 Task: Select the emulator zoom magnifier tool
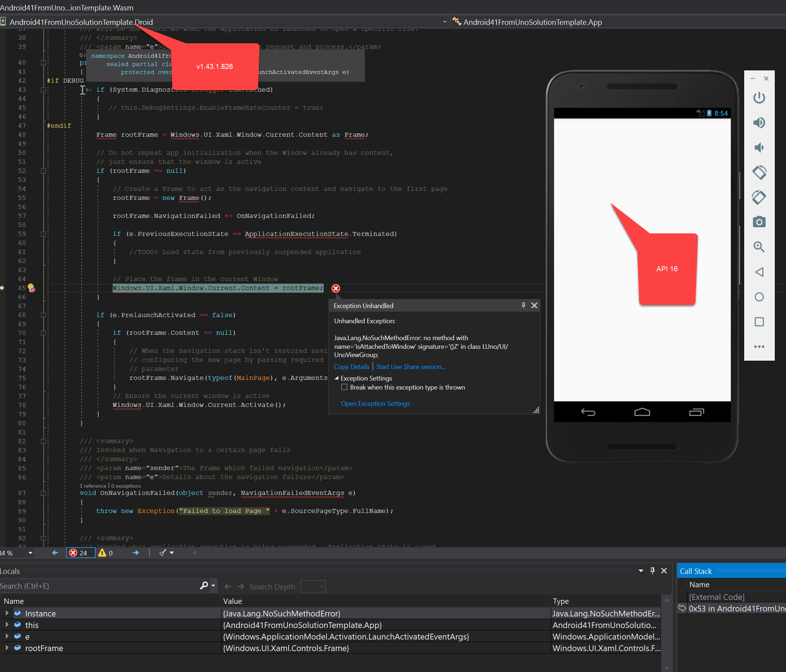(760, 246)
